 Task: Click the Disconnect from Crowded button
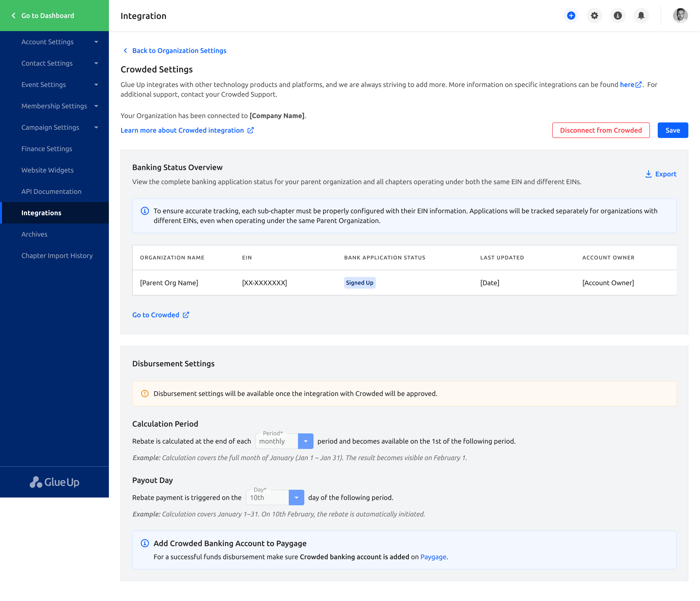coord(601,130)
